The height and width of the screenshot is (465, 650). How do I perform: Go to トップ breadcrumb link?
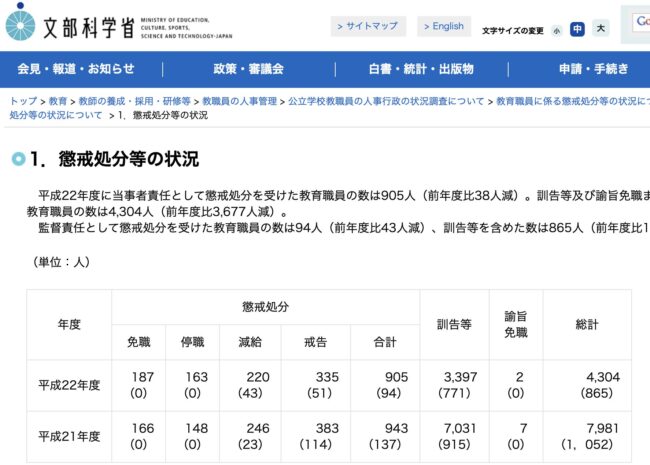pos(23,102)
